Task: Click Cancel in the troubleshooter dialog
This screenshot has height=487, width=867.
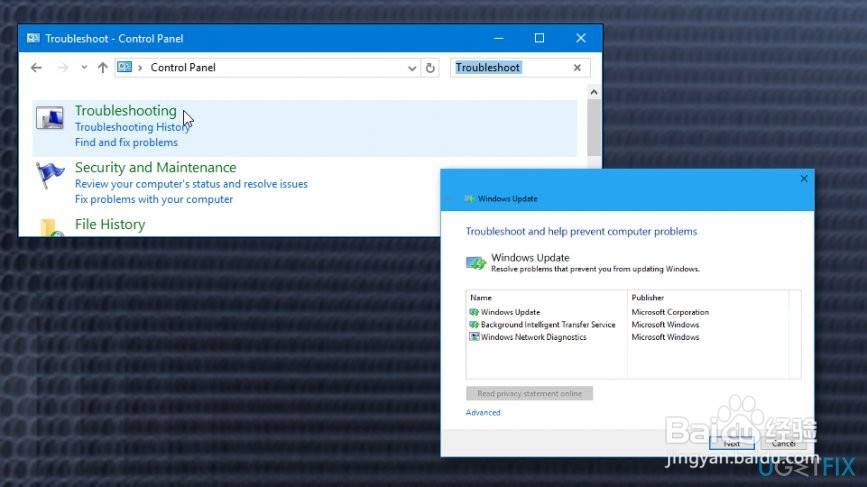Action: point(783,443)
